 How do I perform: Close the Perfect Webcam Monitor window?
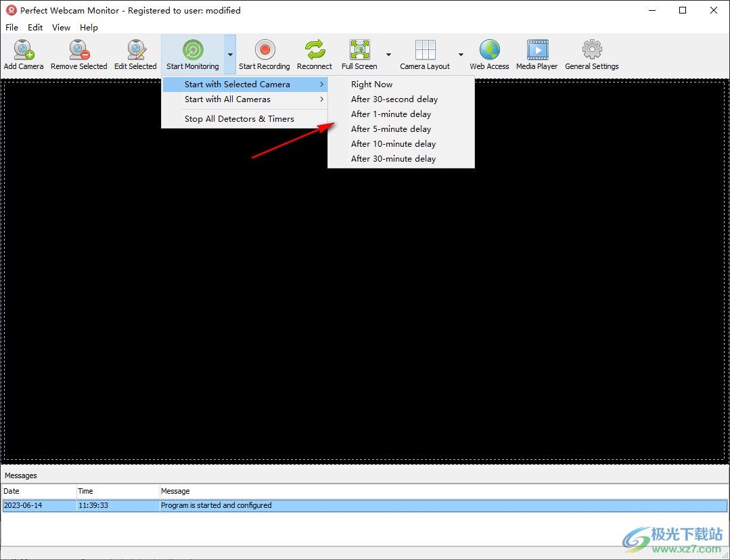point(713,10)
